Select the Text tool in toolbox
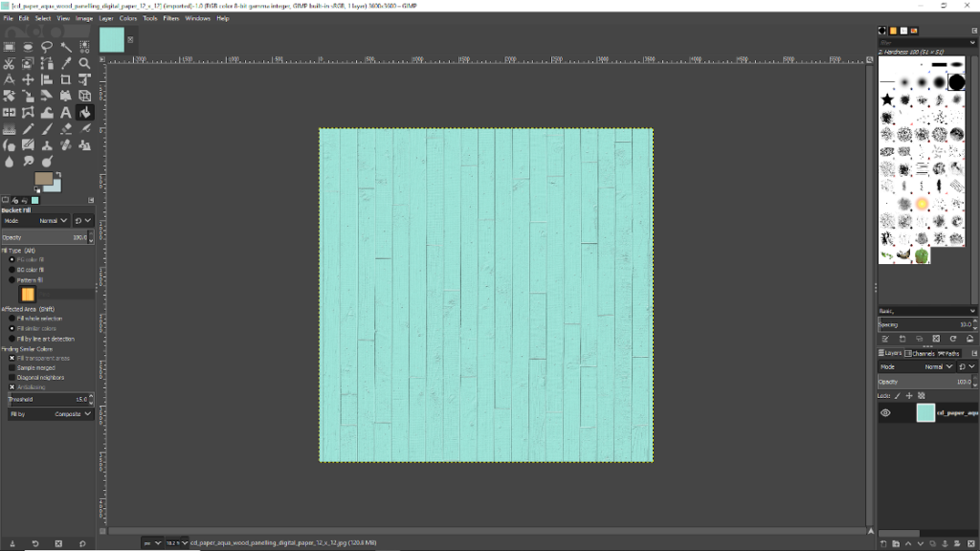 click(x=66, y=113)
